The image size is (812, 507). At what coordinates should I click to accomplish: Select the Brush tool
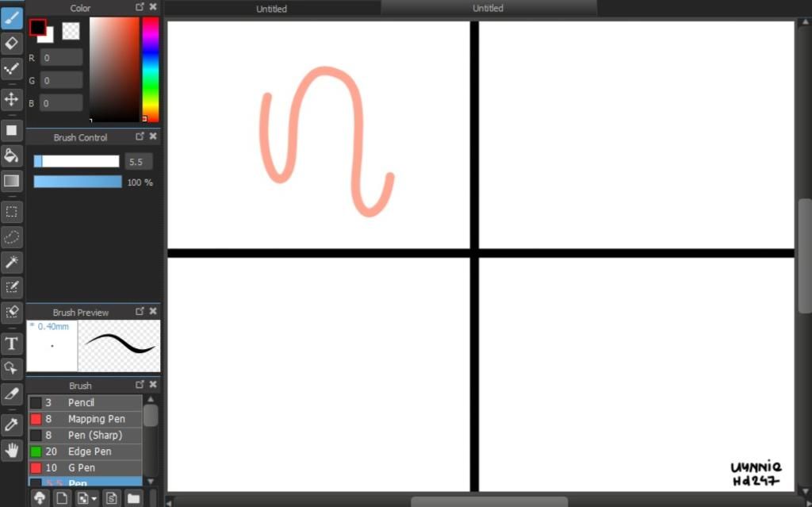(11, 18)
